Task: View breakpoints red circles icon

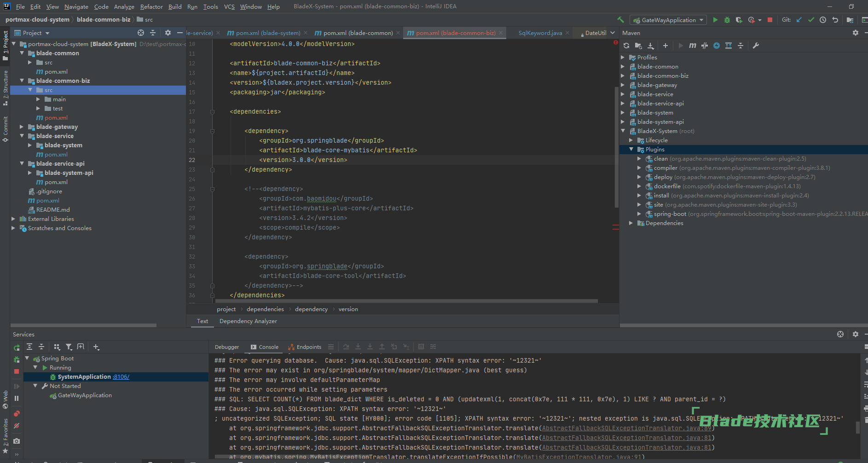Action: (17, 414)
